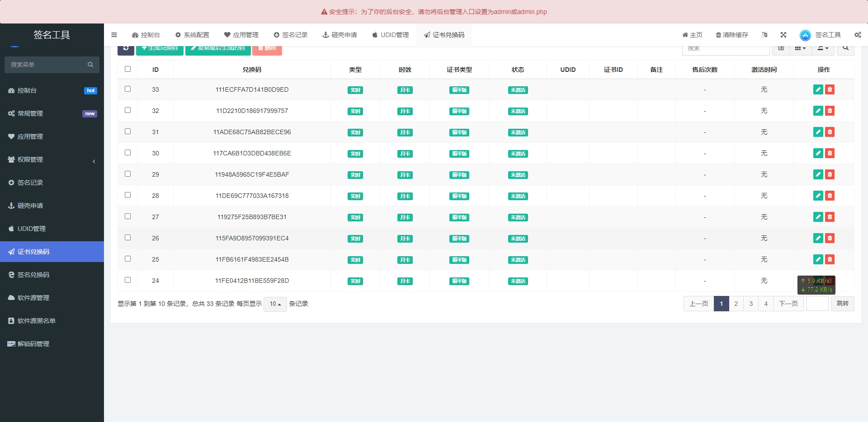
Task: Open the page size dropdown showing 10
Action: click(275, 304)
